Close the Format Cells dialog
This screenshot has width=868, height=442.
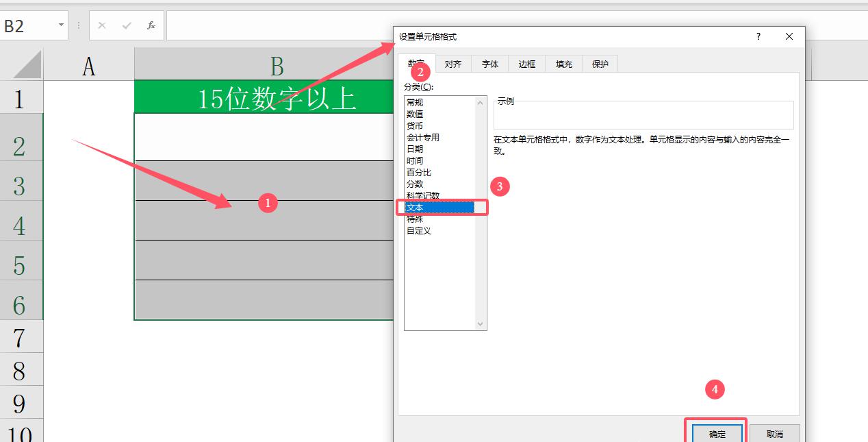[x=789, y=37]
